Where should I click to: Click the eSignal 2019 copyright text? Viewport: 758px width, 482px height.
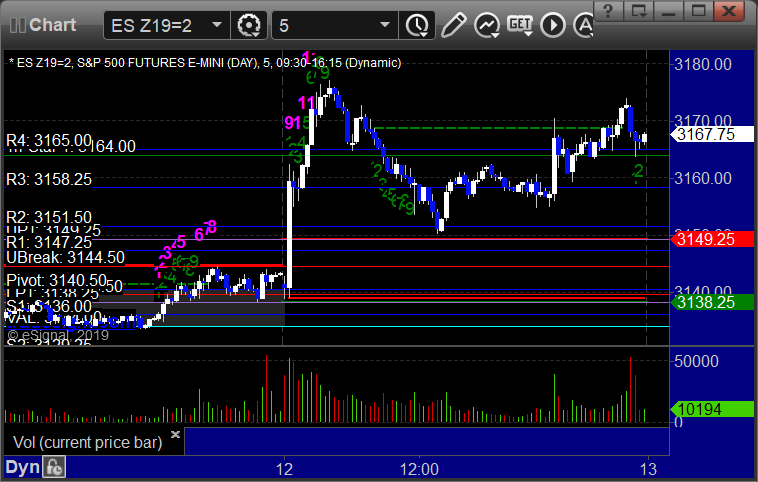click(x=58, y=335)
